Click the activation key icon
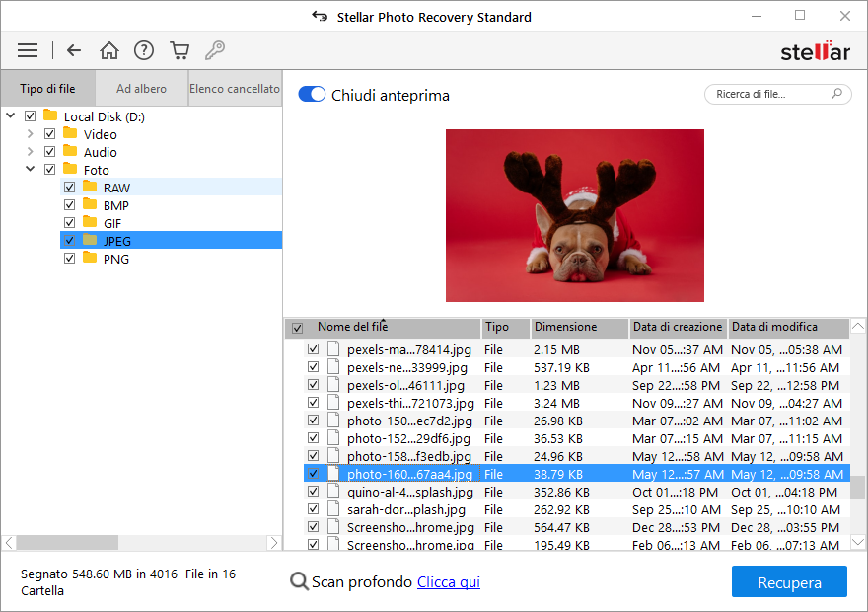The width and height of the screenshot is (868, 612). [215, 50]
